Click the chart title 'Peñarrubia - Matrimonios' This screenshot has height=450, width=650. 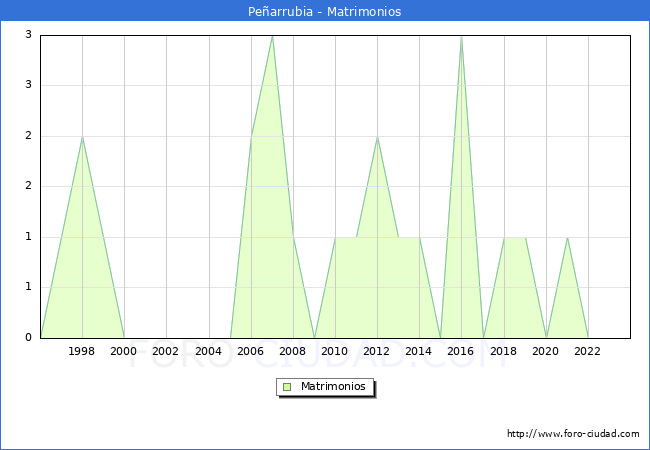point(325,11)
